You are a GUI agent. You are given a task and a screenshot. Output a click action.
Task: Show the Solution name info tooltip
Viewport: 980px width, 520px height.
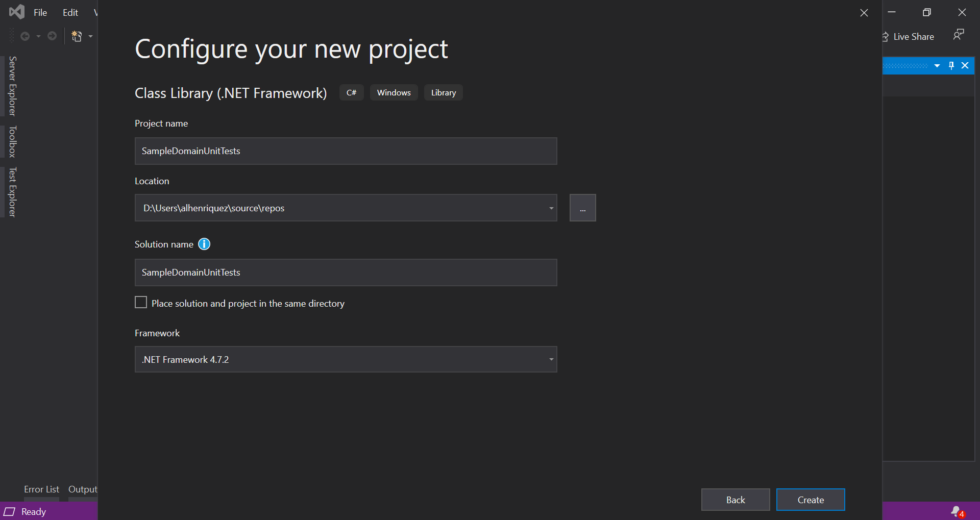[x=204, y=244]
